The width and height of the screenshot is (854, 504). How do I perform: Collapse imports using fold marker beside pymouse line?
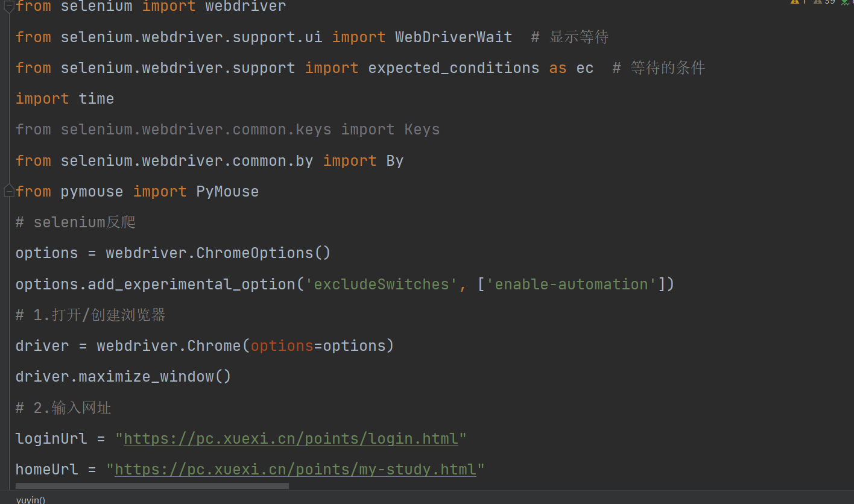[x=8, y=191]
